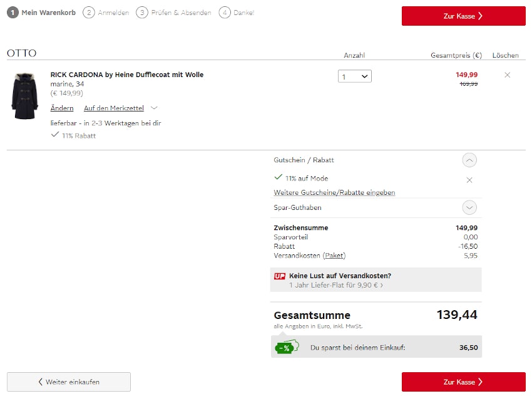This screenshot has width=532, height=396.
Task: Click the UP Liefer-Flat logo icon
Action: click(x=280, y=276)
